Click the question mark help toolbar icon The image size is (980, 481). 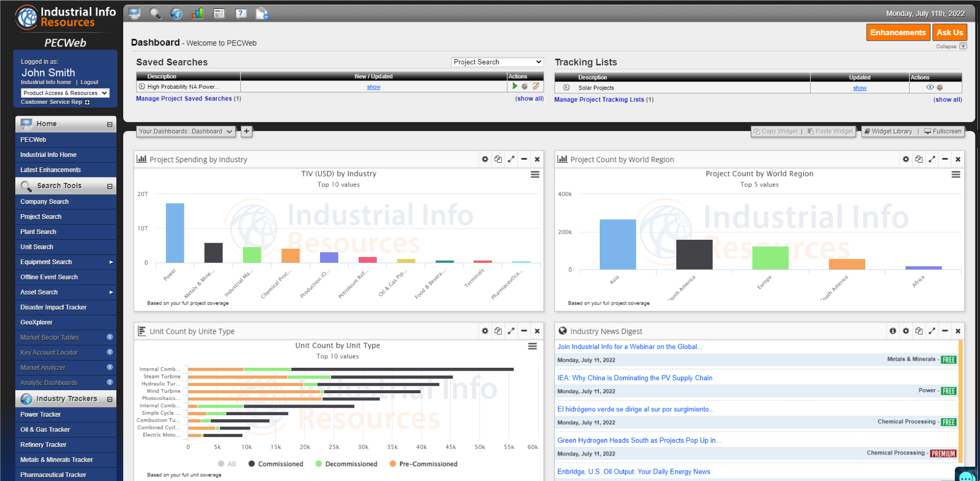coord(241,13)
